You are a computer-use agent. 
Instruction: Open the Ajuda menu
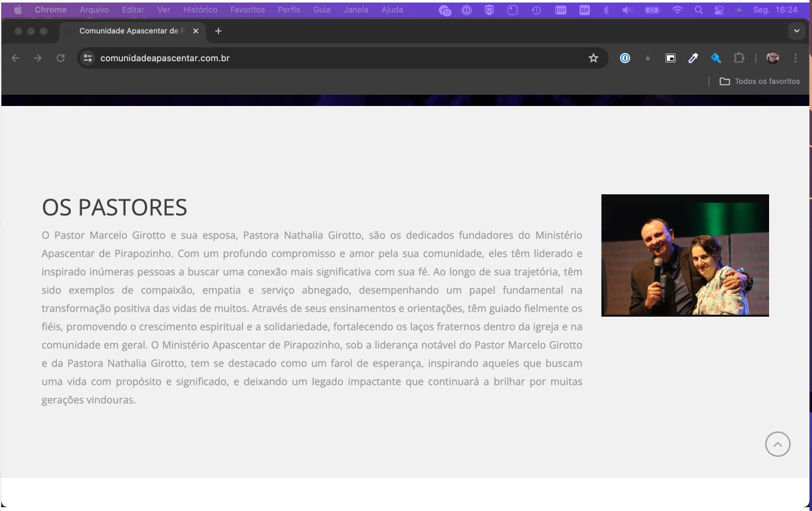click(392, 9)
